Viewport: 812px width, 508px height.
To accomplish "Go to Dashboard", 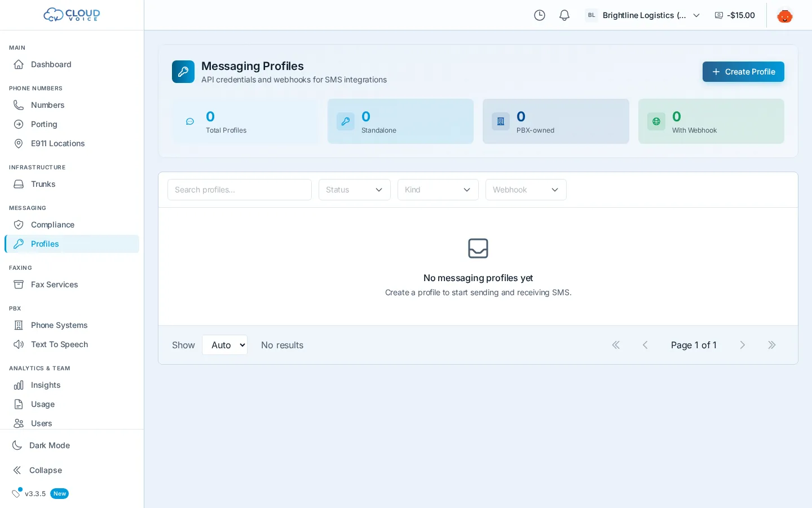I will pyautogui.click(x=72, y=64).
